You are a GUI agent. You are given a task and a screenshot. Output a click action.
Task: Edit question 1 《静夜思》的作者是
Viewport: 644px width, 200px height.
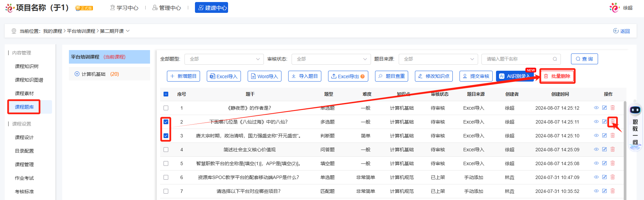point(604,108)
